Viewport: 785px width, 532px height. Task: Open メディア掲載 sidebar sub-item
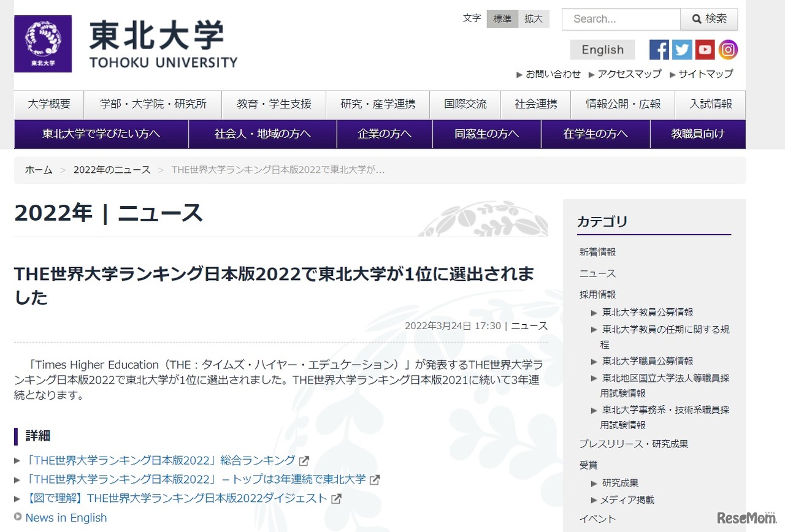pos(627,500)
